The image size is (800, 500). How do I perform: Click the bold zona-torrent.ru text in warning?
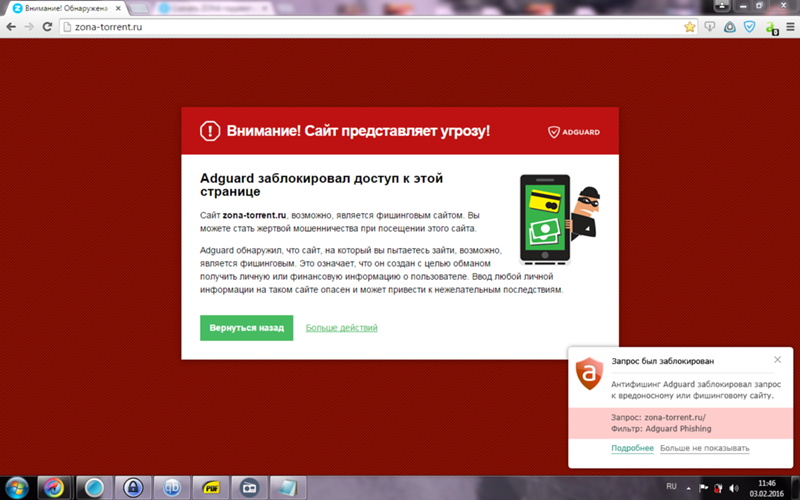[254, 215]
